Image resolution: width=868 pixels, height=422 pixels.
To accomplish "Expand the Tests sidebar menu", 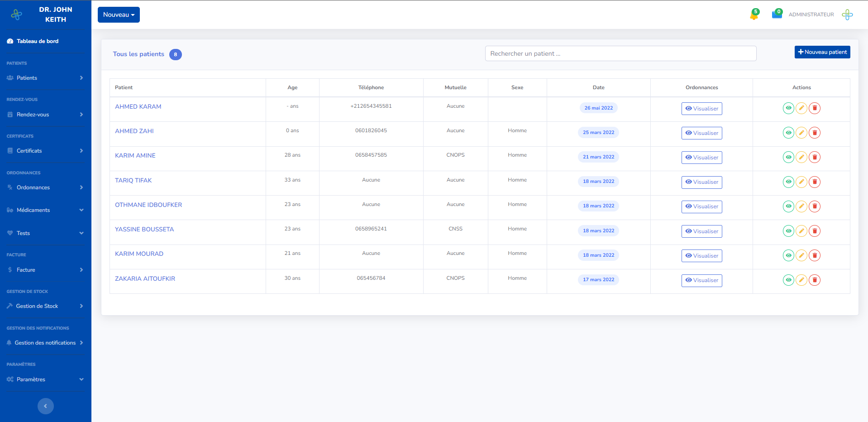I will click(45, 233).
